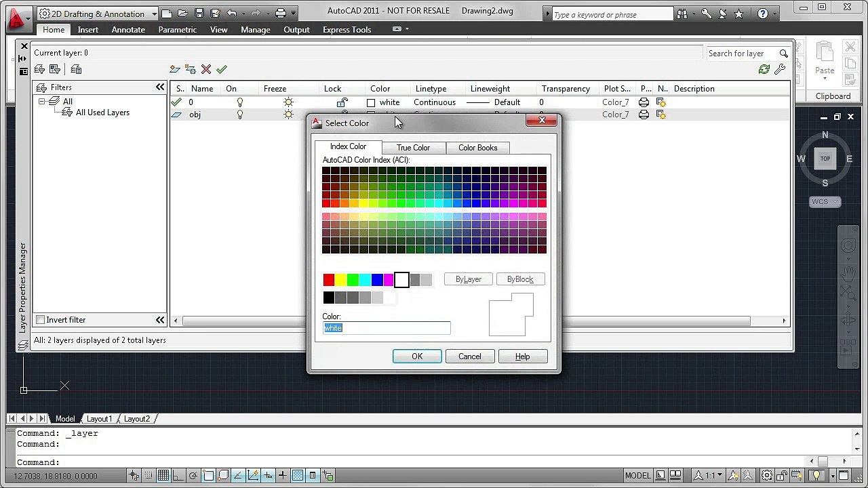This screenshot has width=868, height=488.
Task: Open the Parametric ribbon tab
Action: pyautogui.click(x=178, y=30)
